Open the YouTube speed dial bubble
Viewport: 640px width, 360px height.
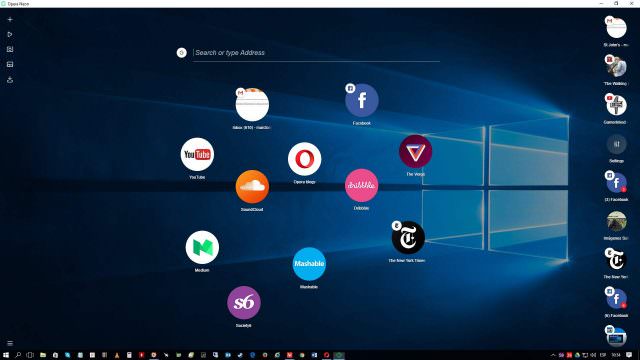pos(197,154)
